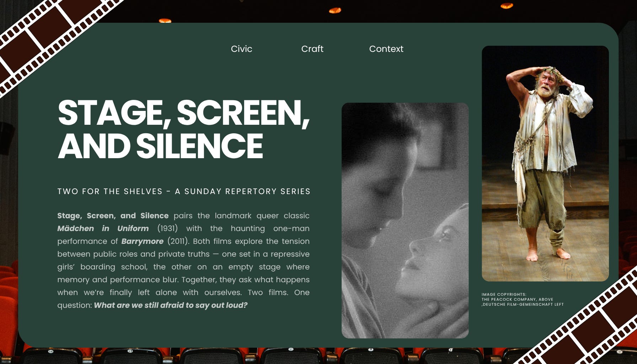The width and height of the screenshot is (637, 364).
Task: Click the Barrymore stage performance photo
Action: (x=545, y=164)
